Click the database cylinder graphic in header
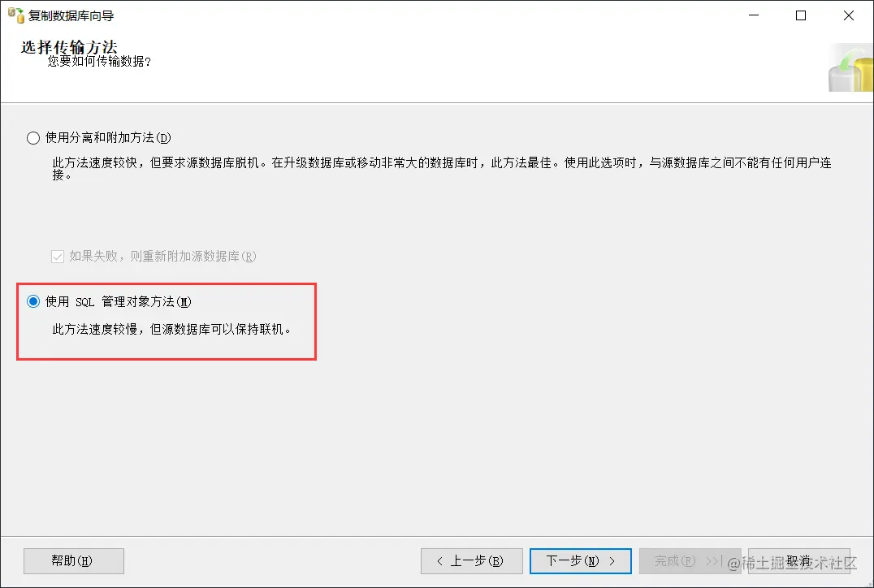 [850, 68]
